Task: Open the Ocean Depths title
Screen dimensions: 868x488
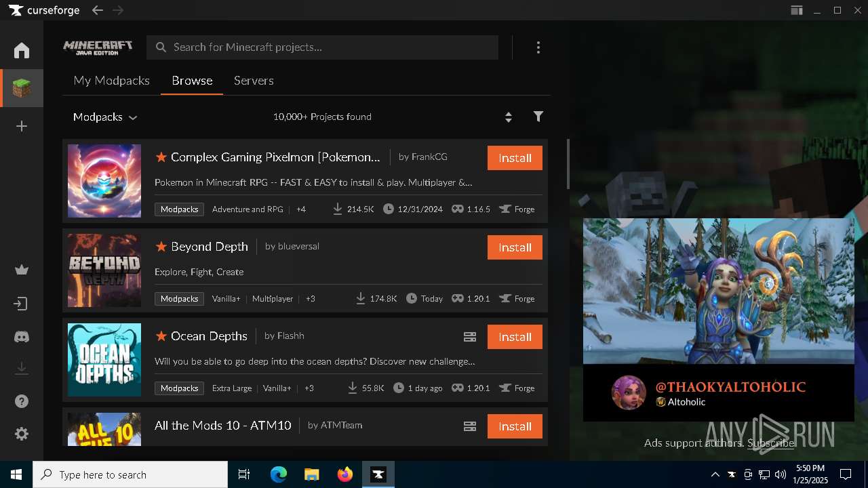Action: click(209, 336)
